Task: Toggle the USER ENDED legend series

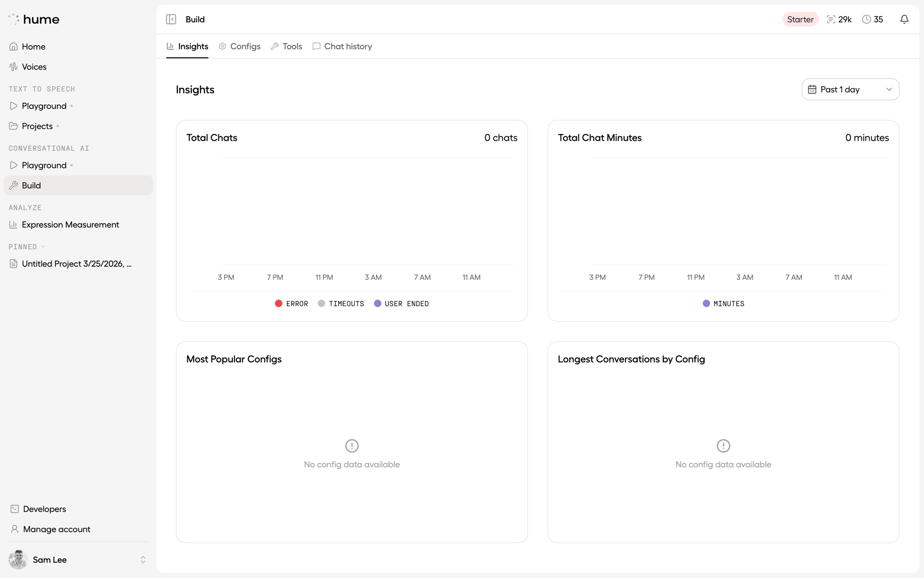Action: pos(401,303)
